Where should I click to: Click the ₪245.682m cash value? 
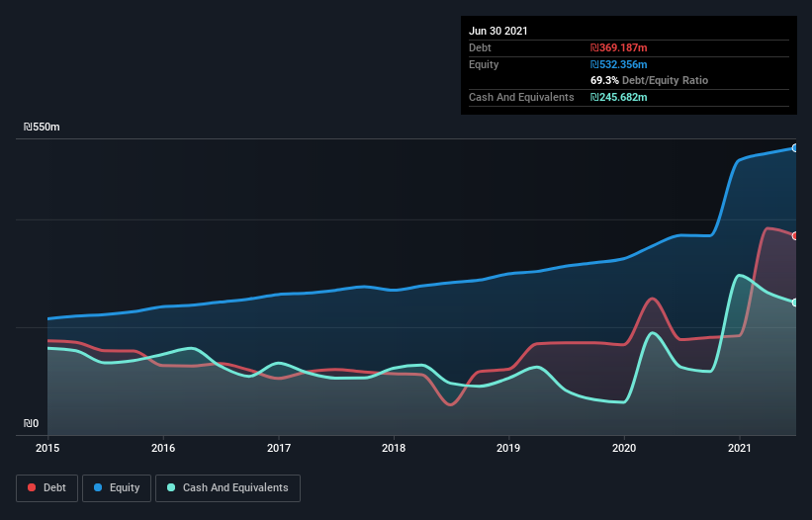pos(619,97)
